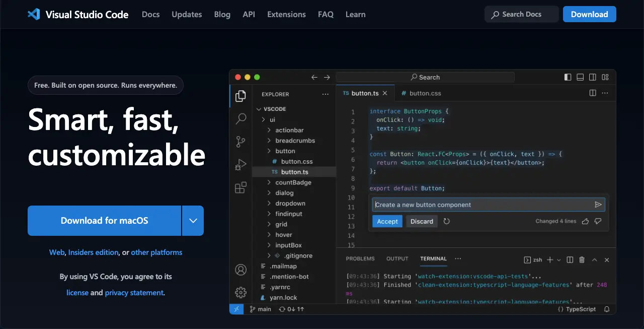This screenshot has height=329, width=644.
Task: Open the Extensions navigation item
Action: (287, 14)
